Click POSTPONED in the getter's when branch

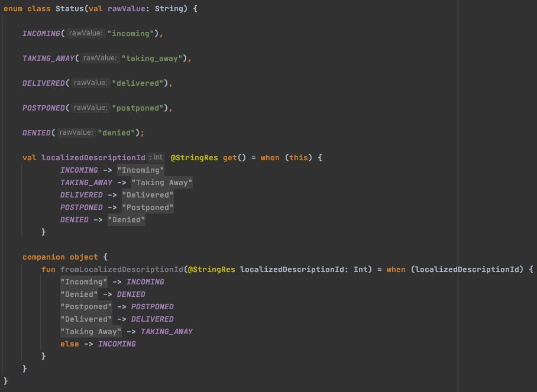coord(82,208)
